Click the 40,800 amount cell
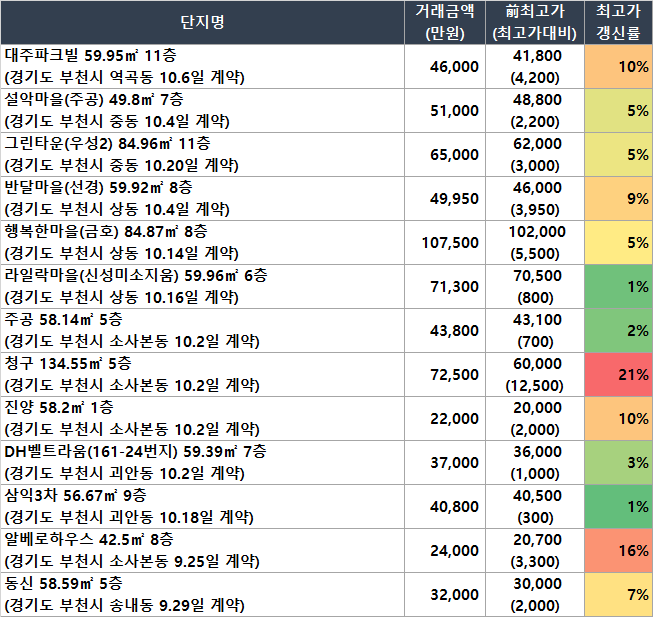This screenshot has height=617, width=653. point(445,507)
